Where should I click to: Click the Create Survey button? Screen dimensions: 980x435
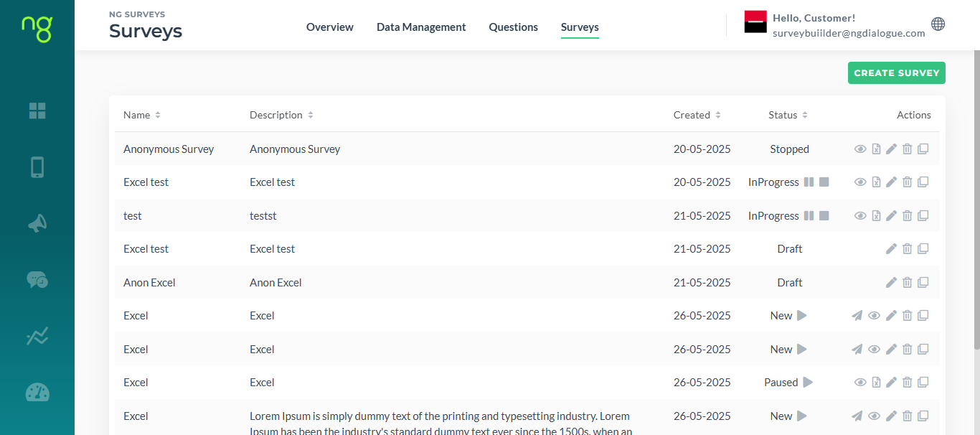(897, 73)
